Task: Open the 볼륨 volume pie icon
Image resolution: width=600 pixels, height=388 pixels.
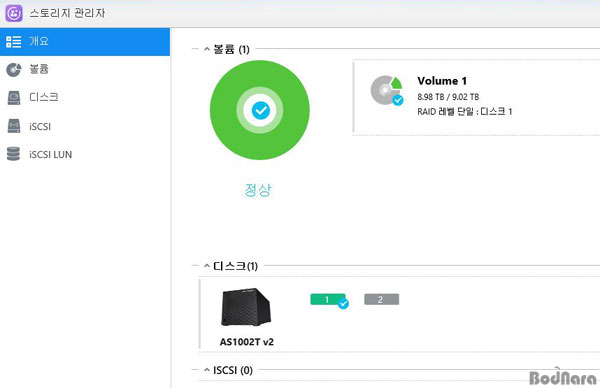Action: [x=14, y=70]
